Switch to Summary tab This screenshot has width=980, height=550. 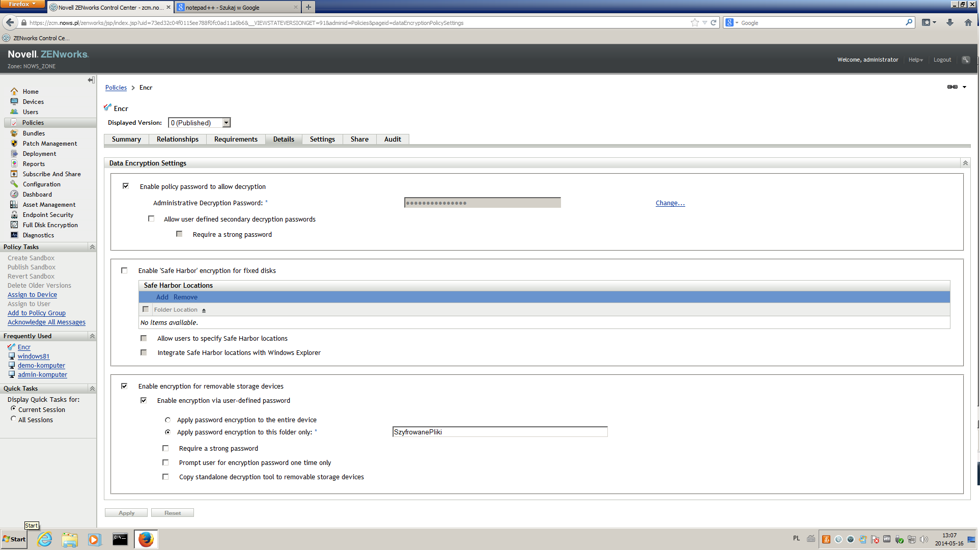pyautogui.click(x=126, y=139)
